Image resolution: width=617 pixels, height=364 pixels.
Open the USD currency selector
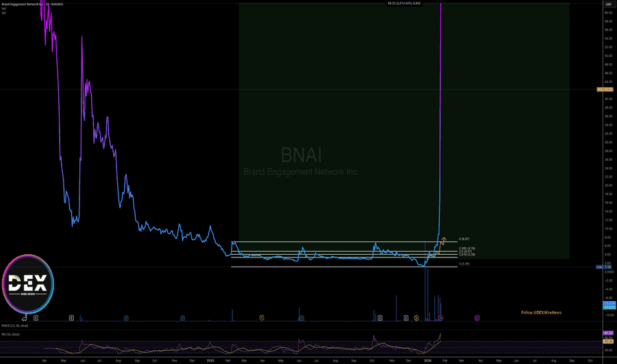coord(608,4)
